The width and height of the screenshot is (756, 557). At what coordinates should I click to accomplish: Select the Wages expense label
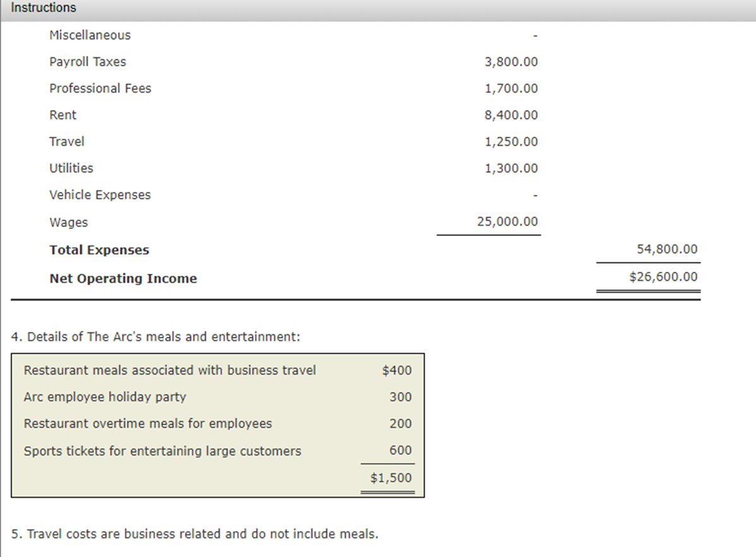tap(68, 222)
